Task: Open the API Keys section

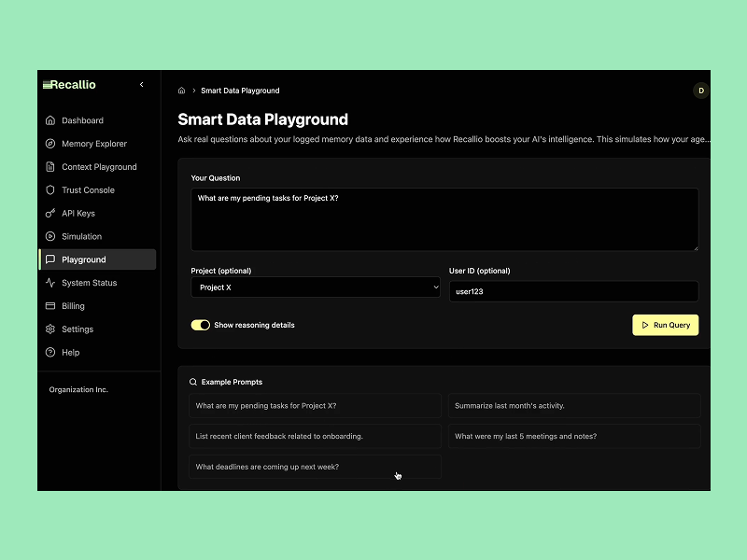Action: 78,213
